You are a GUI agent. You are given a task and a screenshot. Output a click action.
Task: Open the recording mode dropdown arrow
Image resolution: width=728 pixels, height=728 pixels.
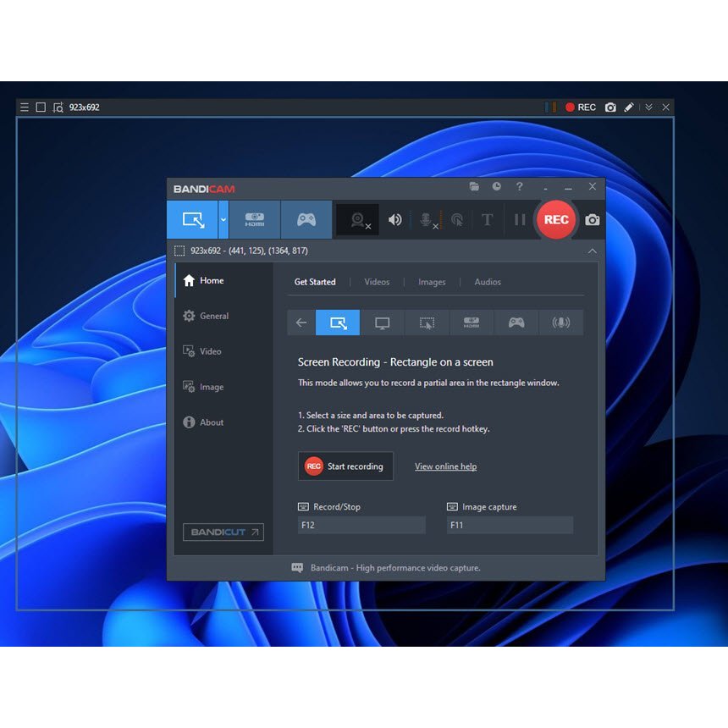(x=223, y=219)
